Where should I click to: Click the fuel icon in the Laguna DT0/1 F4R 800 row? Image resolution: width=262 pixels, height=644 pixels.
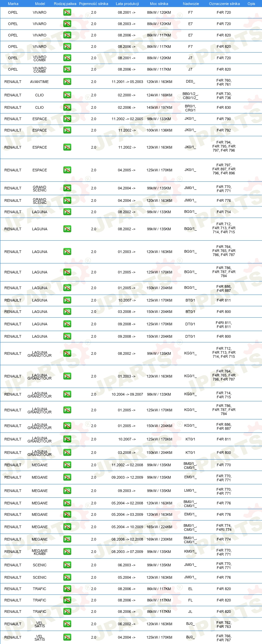67,336
